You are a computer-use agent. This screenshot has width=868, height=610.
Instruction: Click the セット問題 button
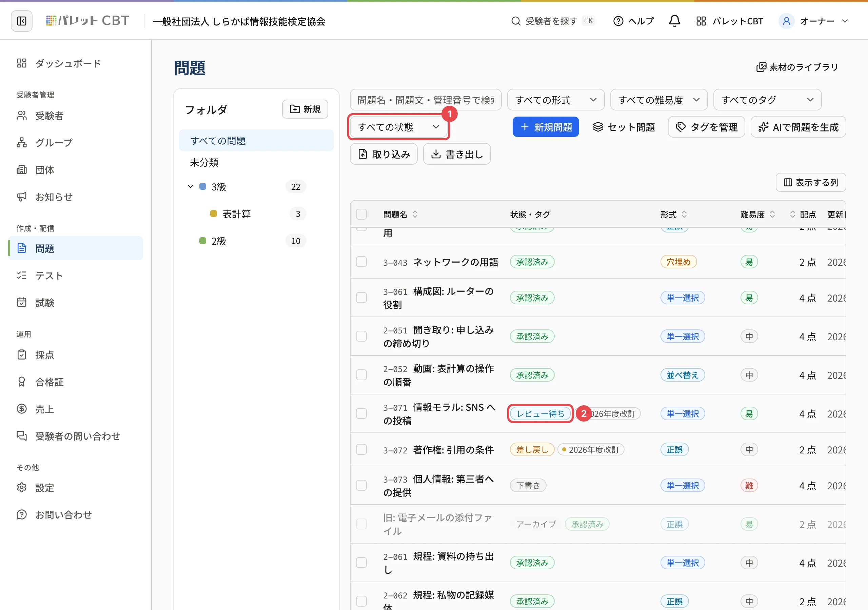point(624,127)
